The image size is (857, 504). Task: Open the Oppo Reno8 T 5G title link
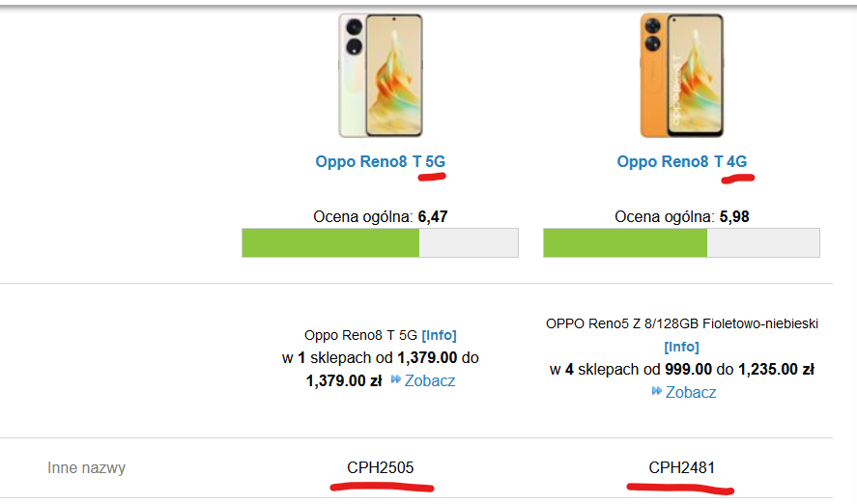coord(380,161)
